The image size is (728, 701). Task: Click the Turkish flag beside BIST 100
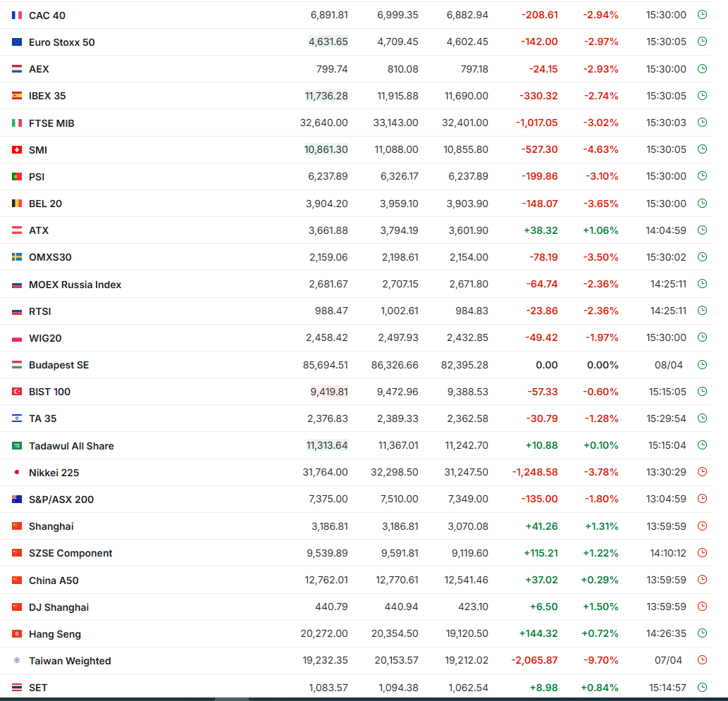[x=17, y=391]
